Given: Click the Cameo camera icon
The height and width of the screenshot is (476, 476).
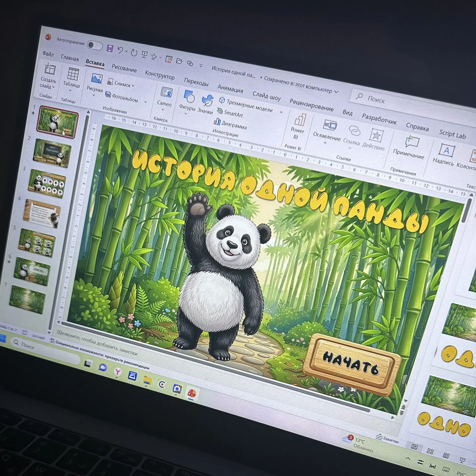Looking at the screenshot, I should pos(167,93).
